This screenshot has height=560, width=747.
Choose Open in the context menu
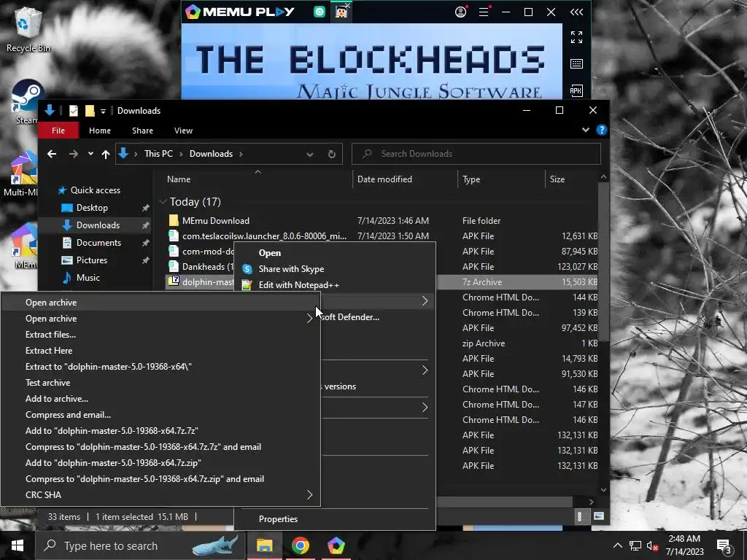tap(270, 253)
